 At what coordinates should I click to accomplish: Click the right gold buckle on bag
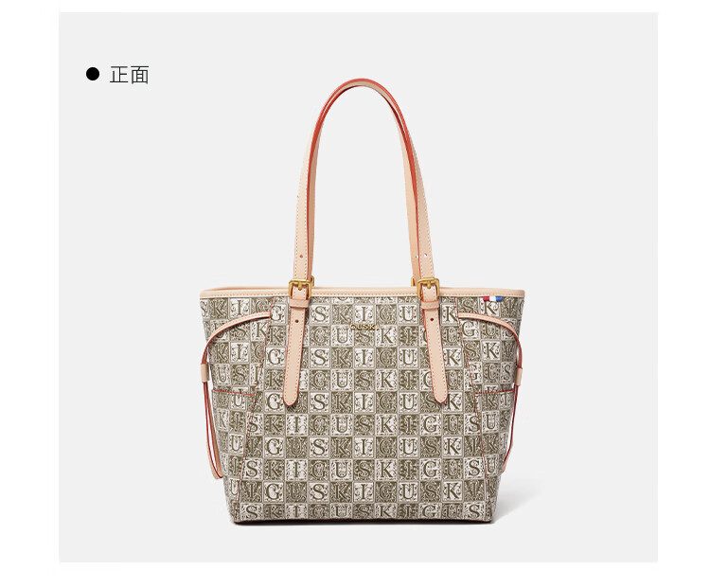428,287
